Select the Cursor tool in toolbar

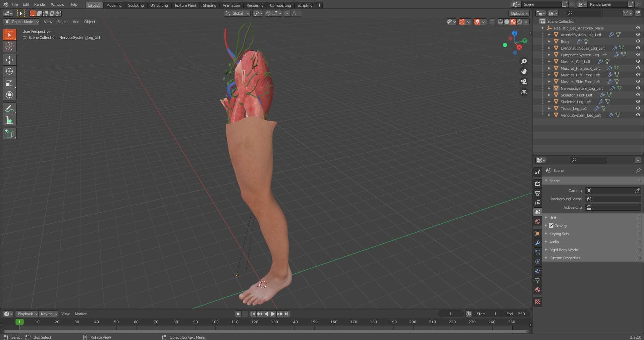(9, 46)
